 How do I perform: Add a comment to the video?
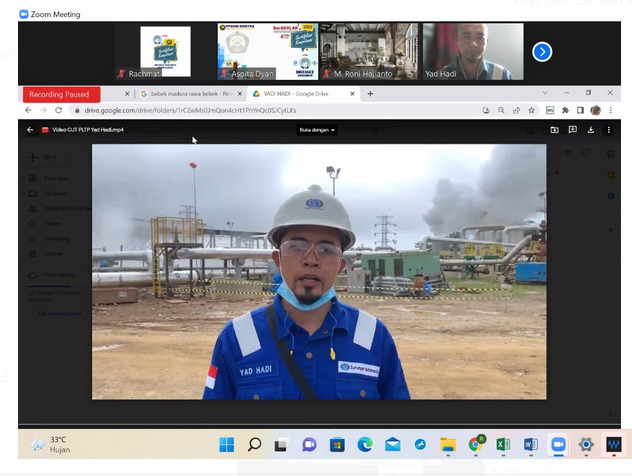pyautogui.click(x=572, y=130)
